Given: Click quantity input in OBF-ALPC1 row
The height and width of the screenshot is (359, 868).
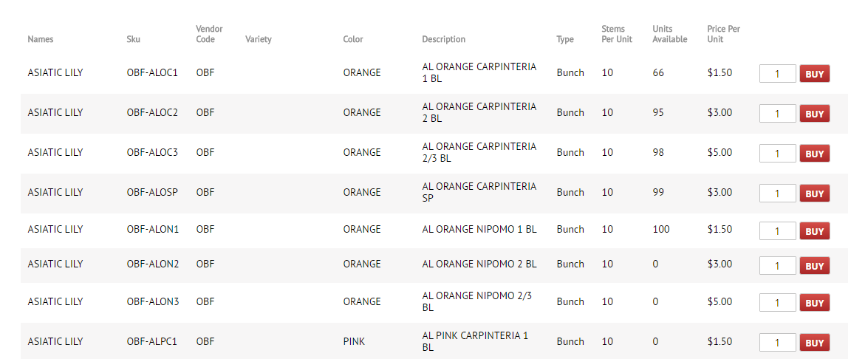Looking at the screenshot, I should (777, 343).
